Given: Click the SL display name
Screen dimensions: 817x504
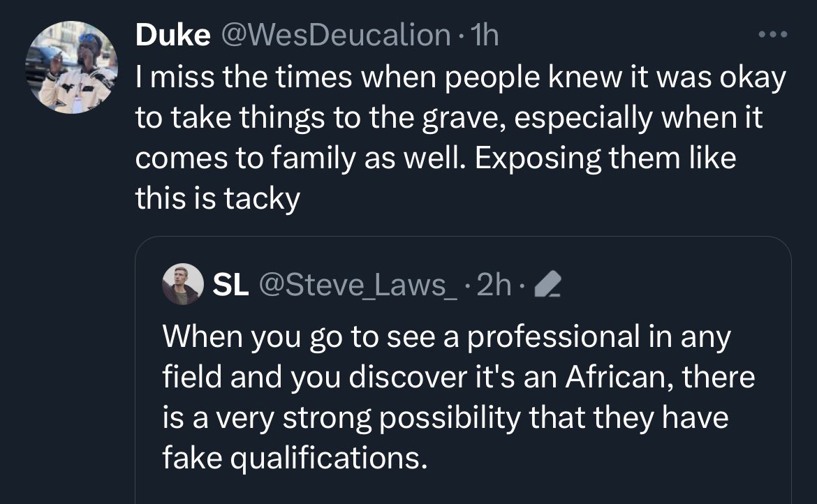Looking at the screenshot, I should [x=230, y=284].
